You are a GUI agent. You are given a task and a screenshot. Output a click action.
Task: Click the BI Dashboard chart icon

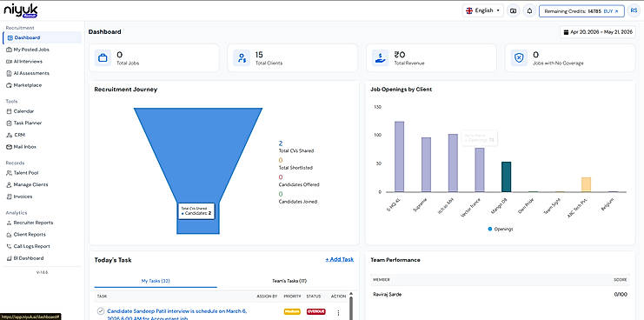pyautogui.click(x=10, y=258)
